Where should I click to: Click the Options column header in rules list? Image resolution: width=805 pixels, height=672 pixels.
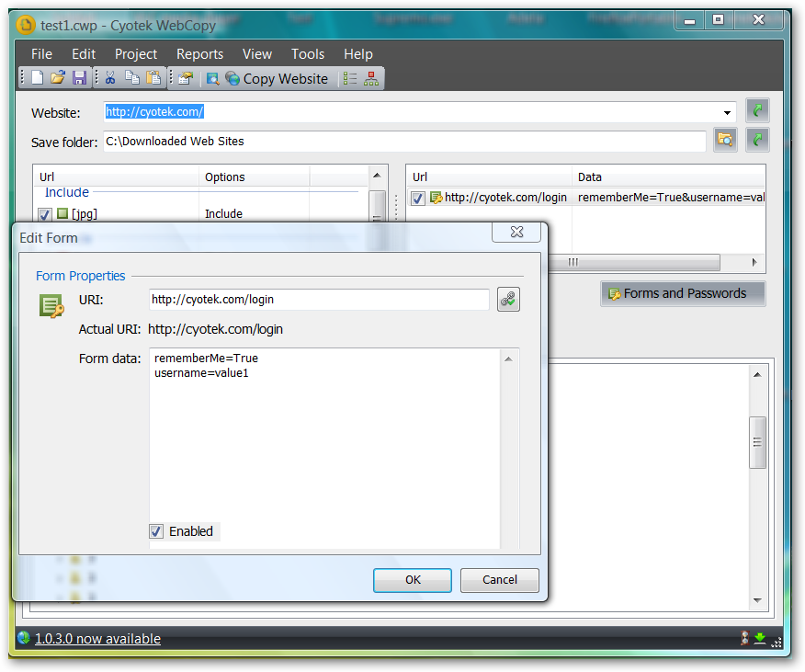tap(254, 177)
